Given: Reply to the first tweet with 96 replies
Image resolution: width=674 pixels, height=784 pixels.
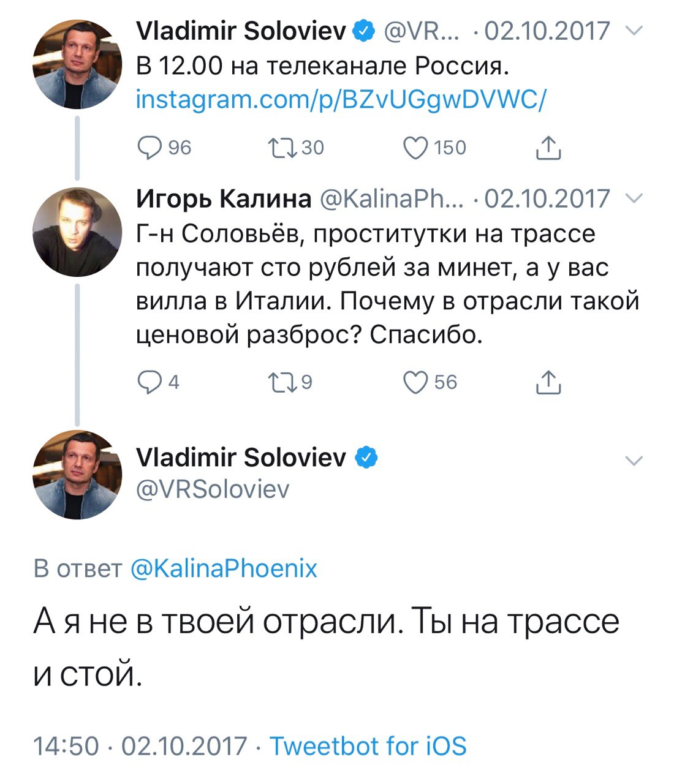Looking at the screenshot, I should tap(149, 148).
